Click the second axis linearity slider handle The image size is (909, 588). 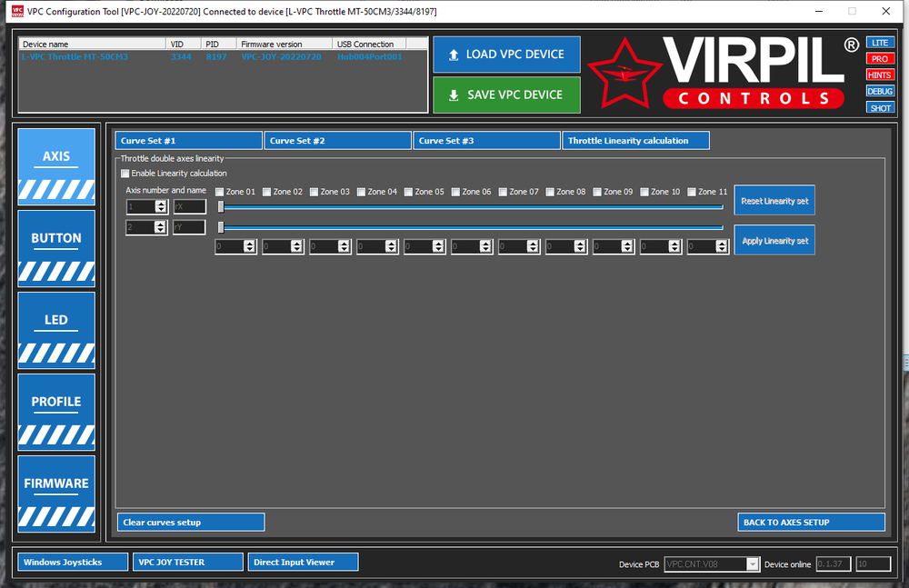tap(221, 227)
